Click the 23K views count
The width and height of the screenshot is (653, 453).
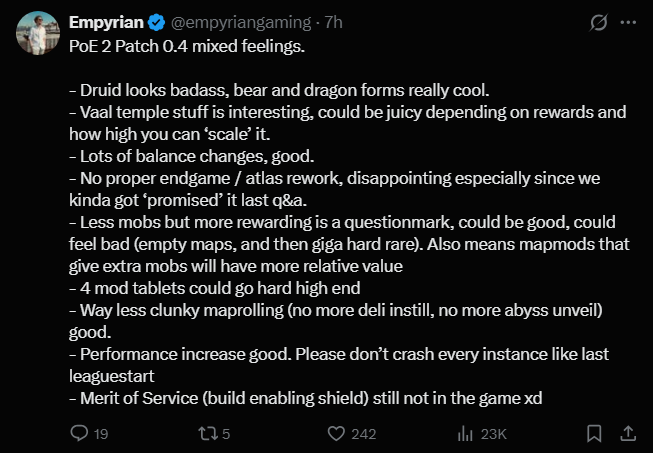492,433
